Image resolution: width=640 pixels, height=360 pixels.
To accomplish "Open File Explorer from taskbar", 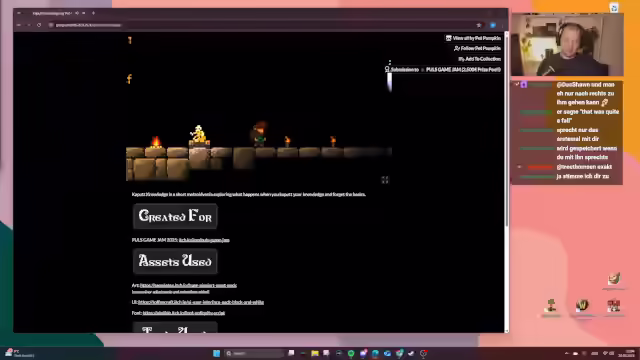I will pos(315,353).
